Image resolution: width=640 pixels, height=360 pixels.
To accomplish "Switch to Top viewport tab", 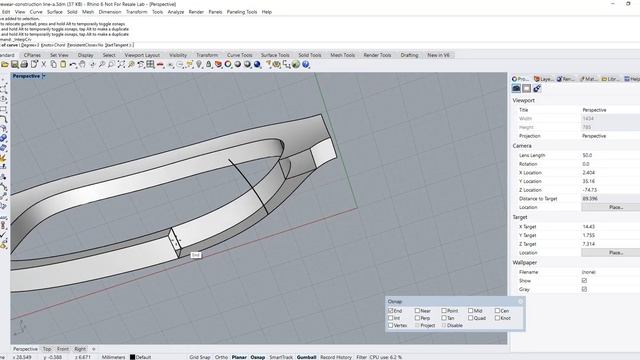I will pos(47,349).
